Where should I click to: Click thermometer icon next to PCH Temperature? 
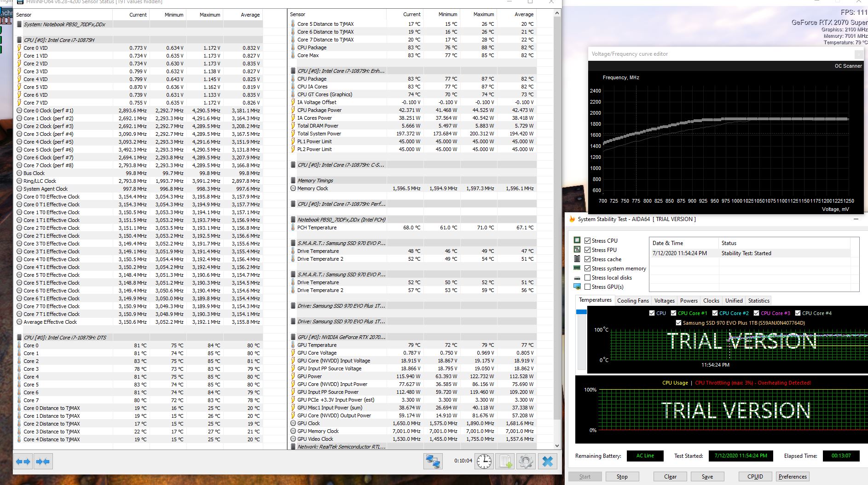coord(293,228)
